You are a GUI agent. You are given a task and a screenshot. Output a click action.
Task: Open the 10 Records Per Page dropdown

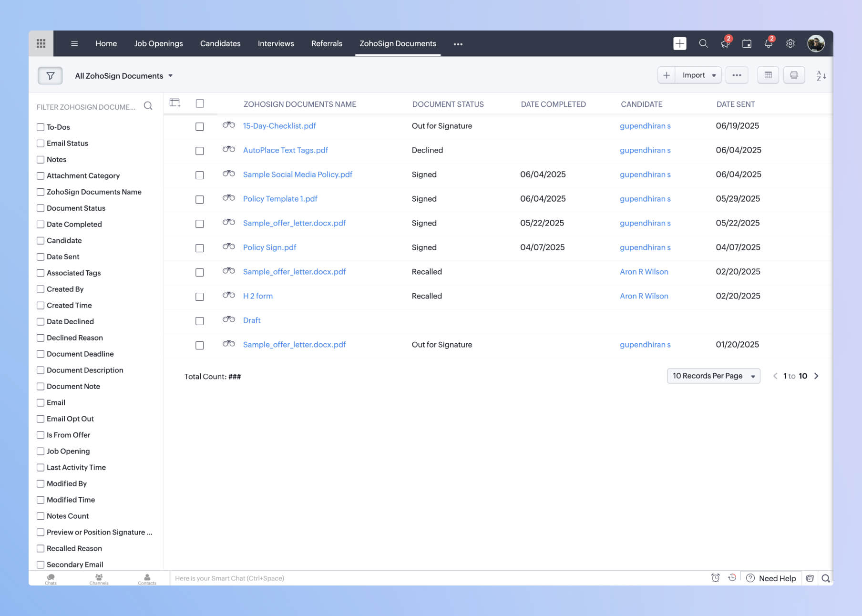(713, 376)
